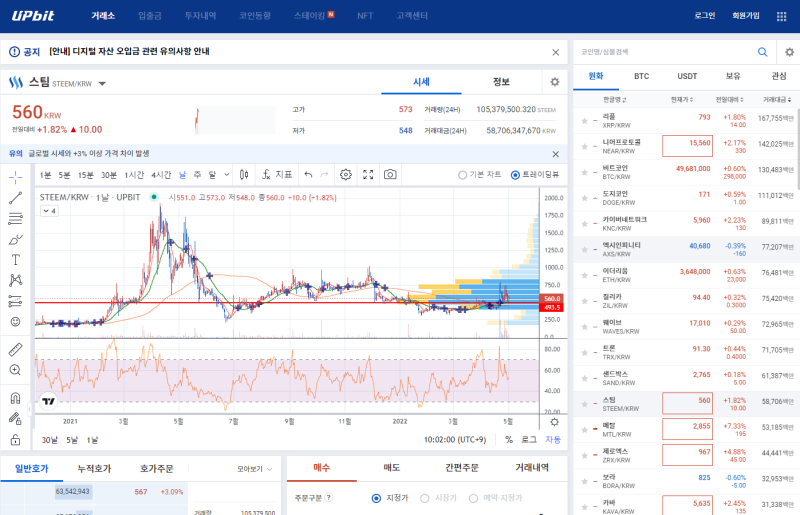
Task: Click 로그인 in the header
Action: [705, 16]
